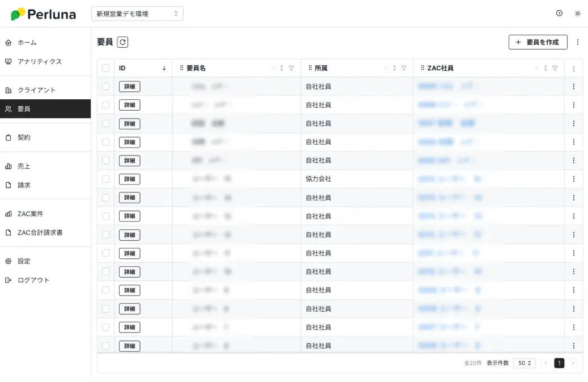Check the first row's checkbox

[x=105, y=86]
